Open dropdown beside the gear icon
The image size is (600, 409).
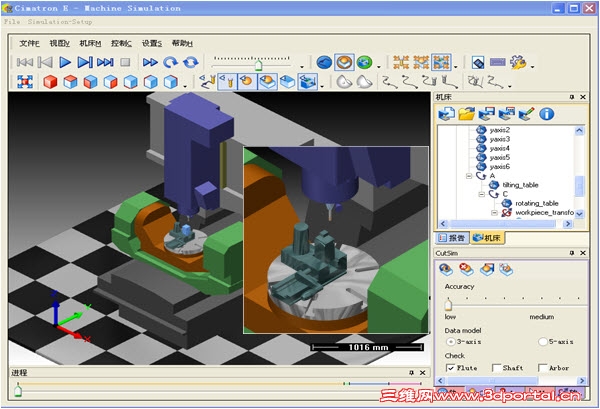pyautogui.click(x=532, y=67)
